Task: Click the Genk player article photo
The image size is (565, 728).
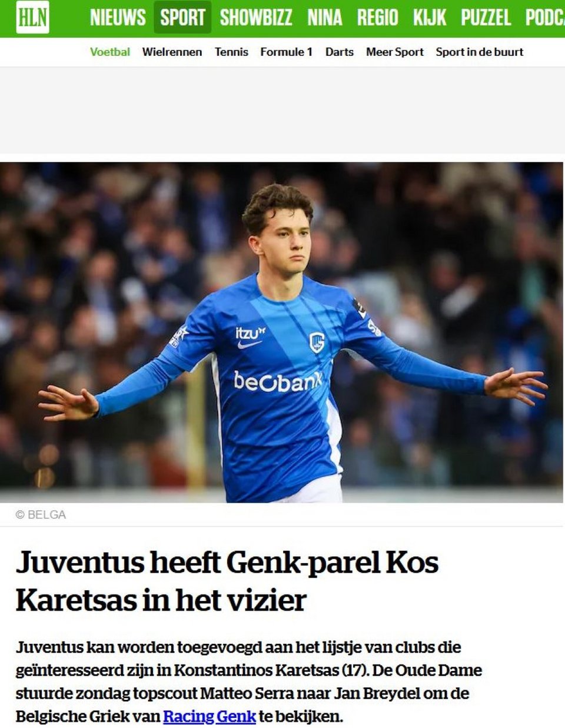Action: point(282,333)
